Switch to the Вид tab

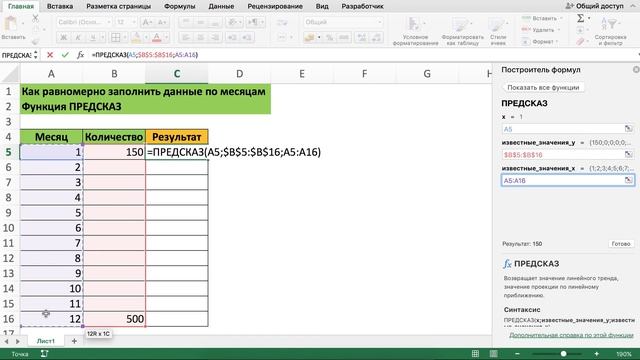coord(322,6)
